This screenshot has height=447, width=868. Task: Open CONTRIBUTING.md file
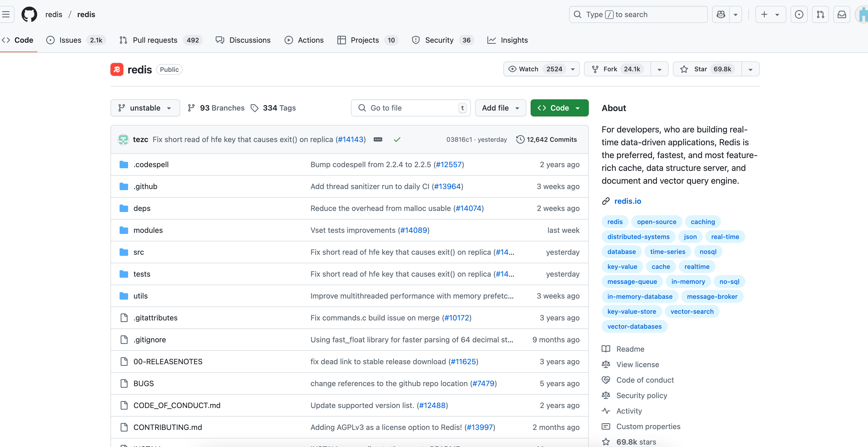(168, 428)
